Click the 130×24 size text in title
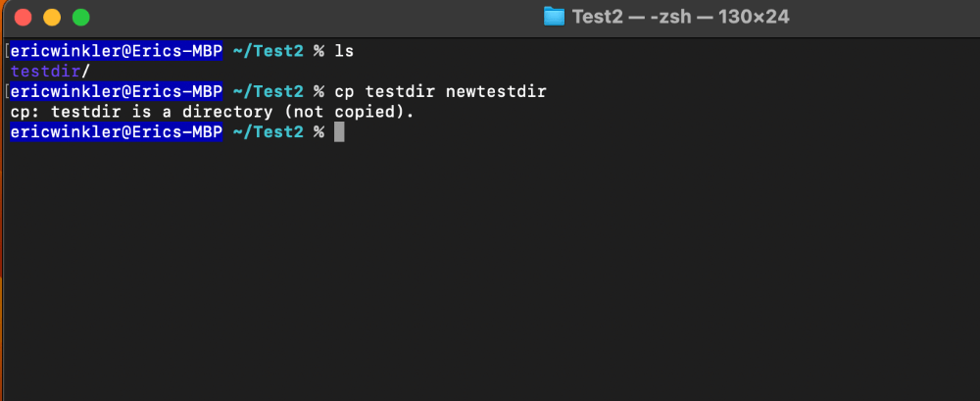 coord(752,17)
